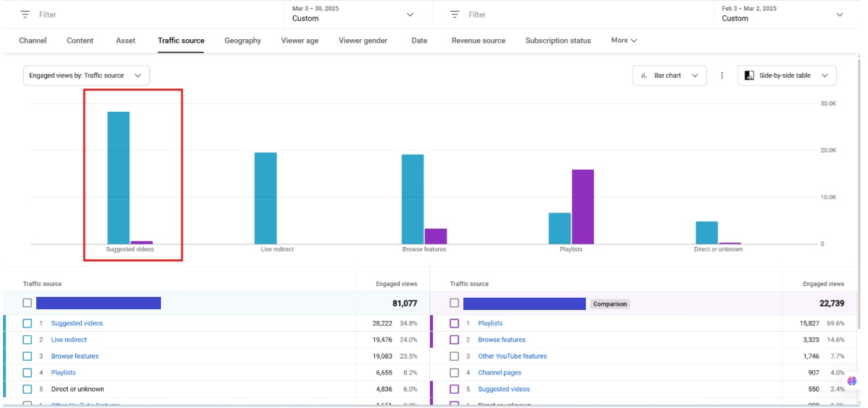Open Playlists link in left table
The image size is (868, 408).
(x=64, y=373)
